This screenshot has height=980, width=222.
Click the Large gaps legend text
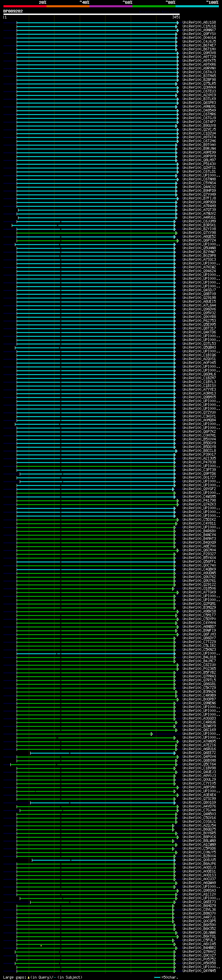tap(43, 977)
